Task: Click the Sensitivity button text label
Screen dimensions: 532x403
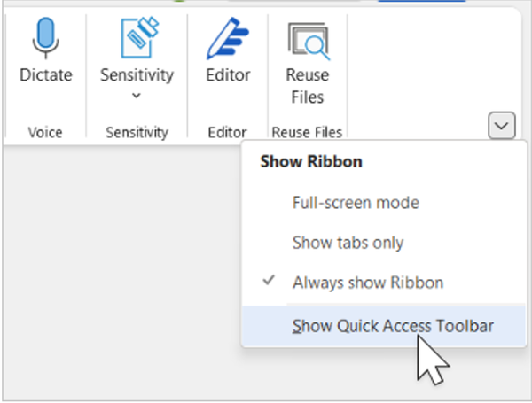Action: [x=137, y=75]
